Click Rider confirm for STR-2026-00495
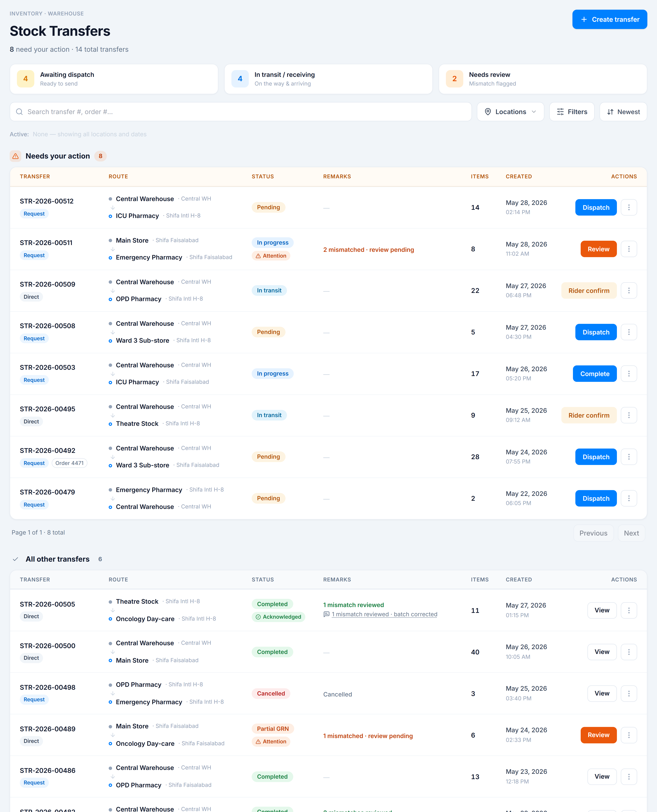Screen dimensions: 657x812 pyautogui.click(x=589, y=415)
